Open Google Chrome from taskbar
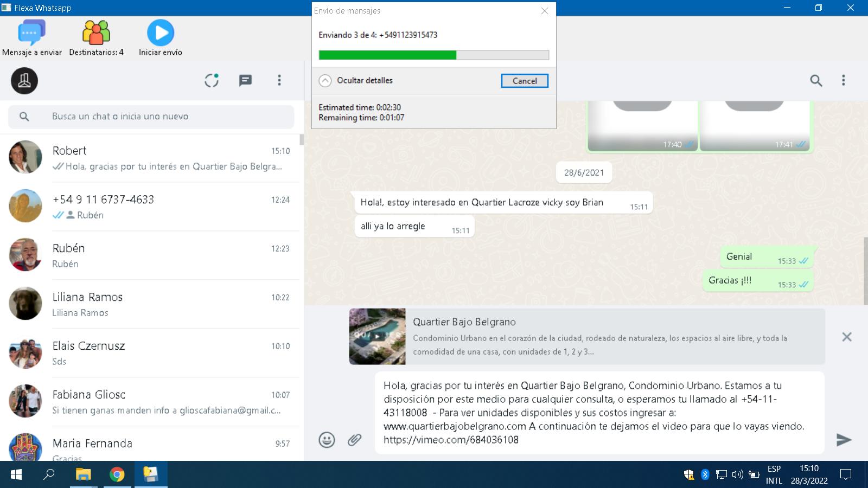This screenshot has width=868, height=488. point(117,474)
